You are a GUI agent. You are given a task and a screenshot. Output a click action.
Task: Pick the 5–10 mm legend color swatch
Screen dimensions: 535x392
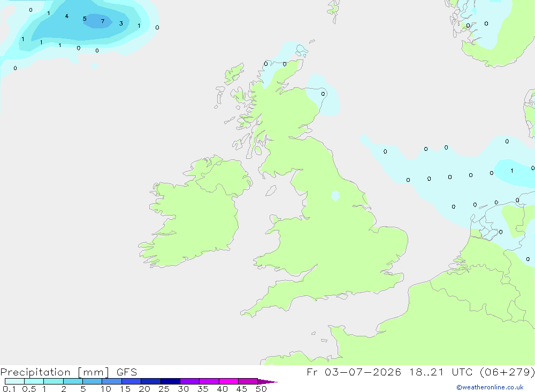click(x=92, y=381)
